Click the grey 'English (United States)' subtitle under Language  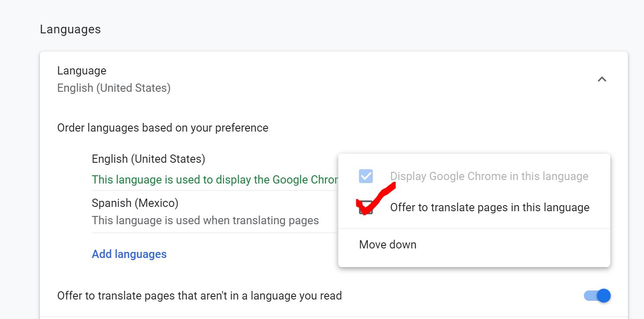tap(114, 88)
